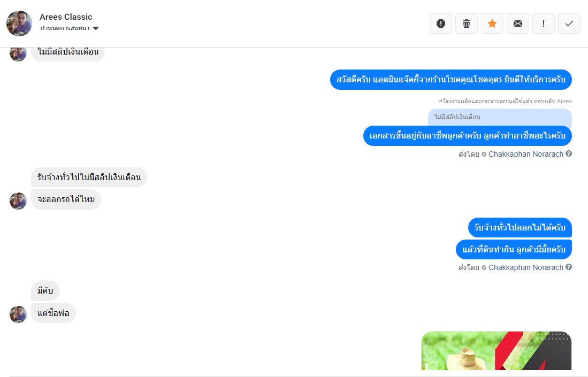Click customer avatar beside จะออกรถได้ไหม message
The image size is (588, 377).
pos(18,201)
